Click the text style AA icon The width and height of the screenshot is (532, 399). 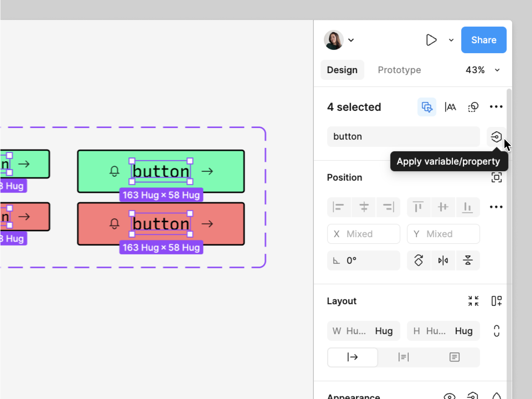[450, 107]
